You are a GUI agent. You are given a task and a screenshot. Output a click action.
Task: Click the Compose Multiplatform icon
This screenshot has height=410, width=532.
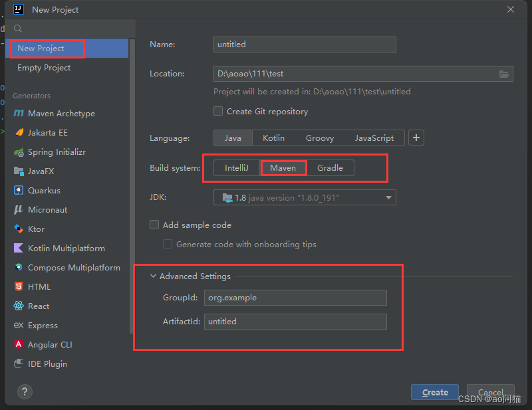pos(19,267)
